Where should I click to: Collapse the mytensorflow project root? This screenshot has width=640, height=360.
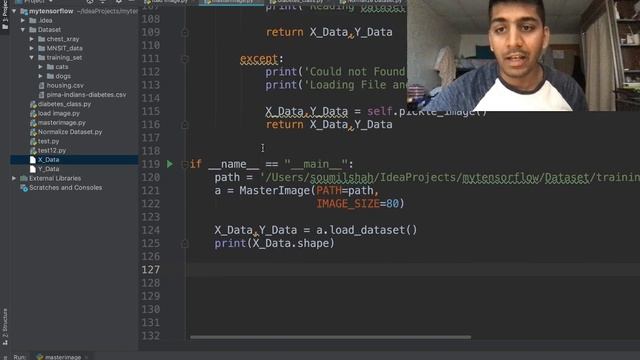pyautogui.click(x=14, y=11)
